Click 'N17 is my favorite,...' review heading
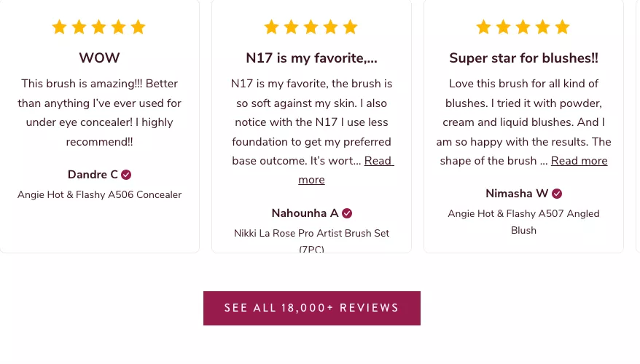This screenshot has height=364, width=640. [311, 58]
